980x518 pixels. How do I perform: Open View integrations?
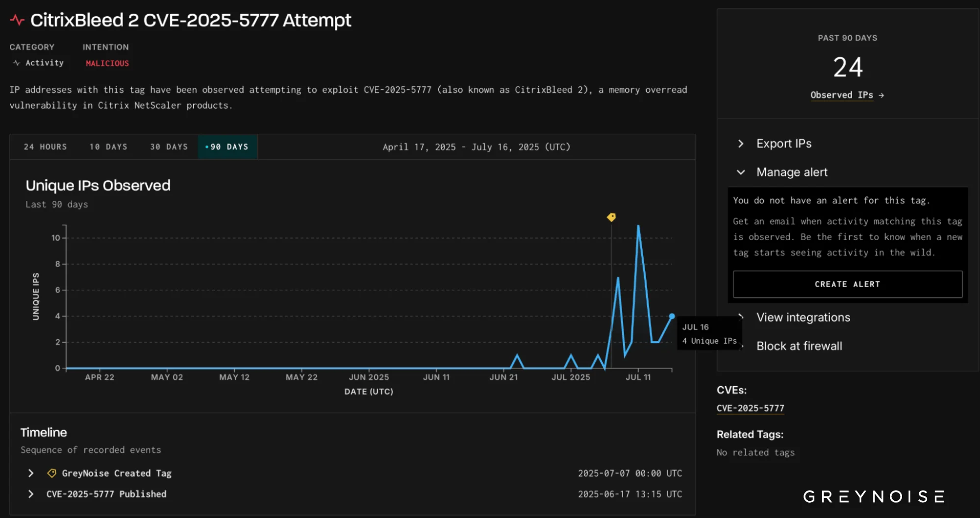pyautogui.click(x=803, y=317)
